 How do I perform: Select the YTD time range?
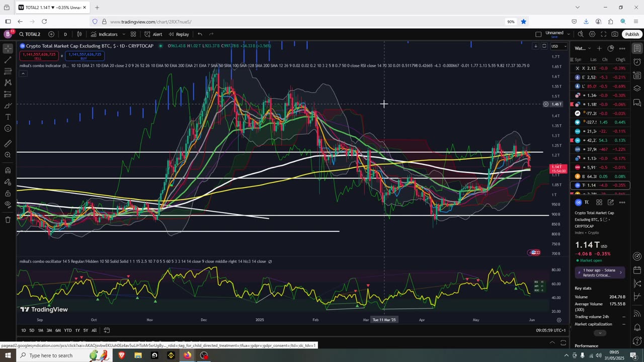click(x=67, y=330)
